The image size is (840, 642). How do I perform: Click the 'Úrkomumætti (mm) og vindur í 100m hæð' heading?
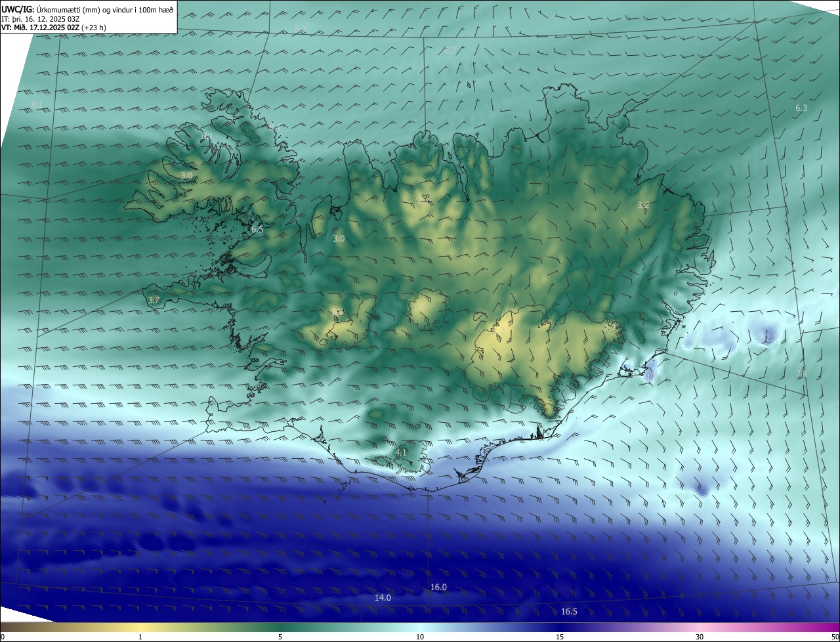pos(105,9)
